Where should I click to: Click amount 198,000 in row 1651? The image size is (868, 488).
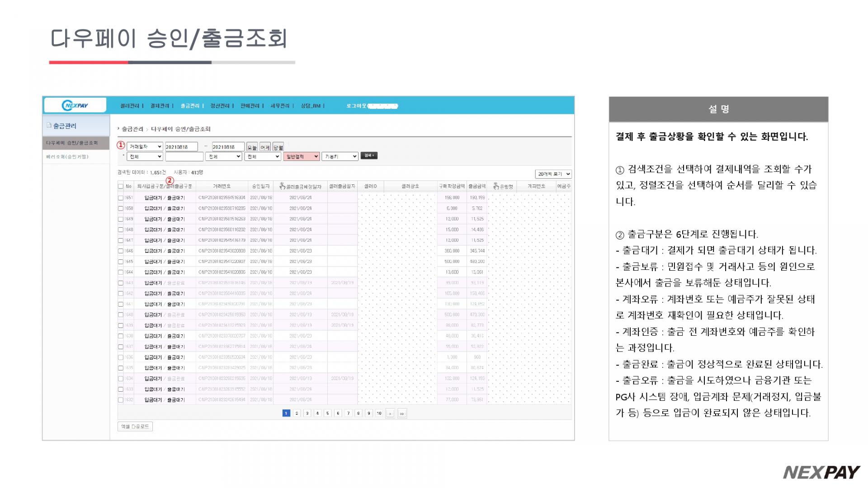pyautogui.click(x=452, y=198)
